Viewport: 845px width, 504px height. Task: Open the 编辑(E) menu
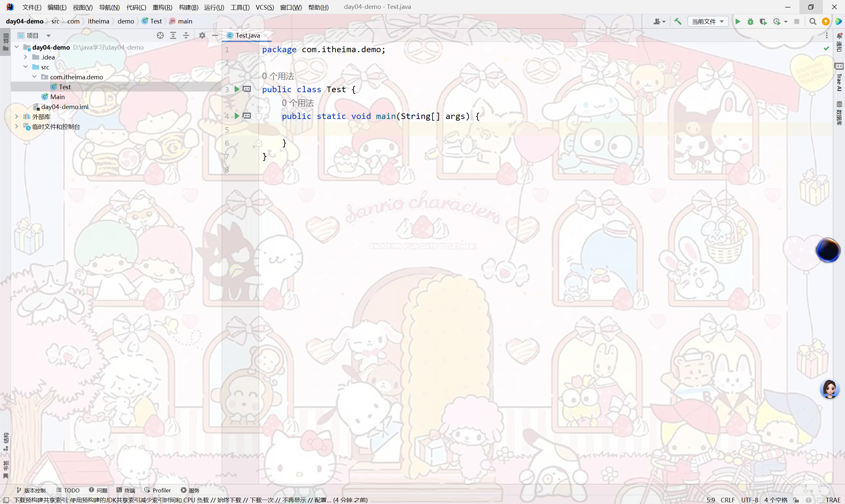[x=57, y=7]
